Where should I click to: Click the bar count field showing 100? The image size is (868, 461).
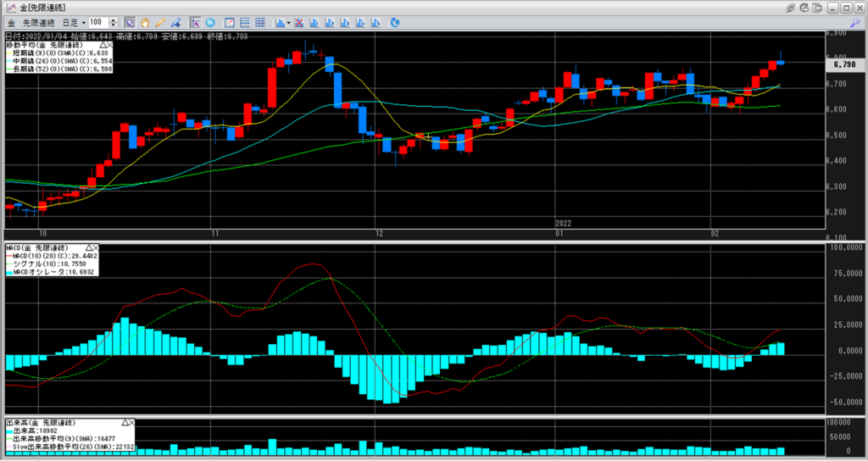[x=96, y=21]
